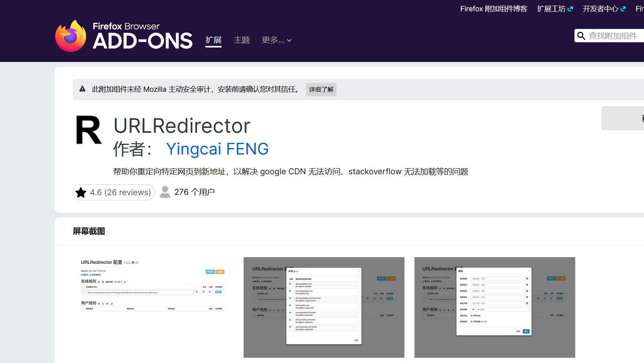Click the gray user avatar icon
This screenshot has width=644, height=363.
(165, 192)
